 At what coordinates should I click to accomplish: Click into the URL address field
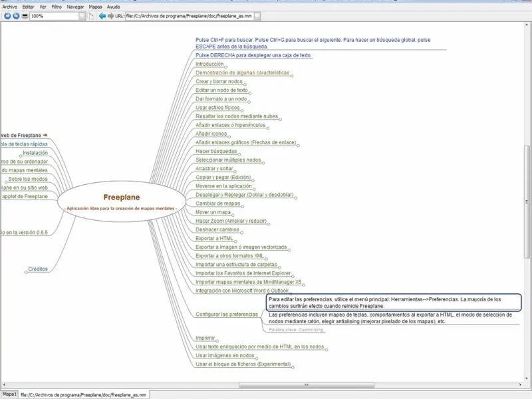pos(190,16)
